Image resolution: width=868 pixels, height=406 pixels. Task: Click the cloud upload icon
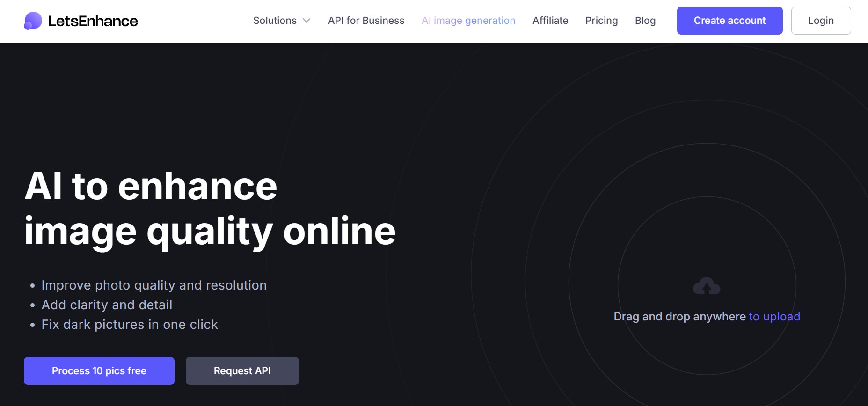[707, 286]
